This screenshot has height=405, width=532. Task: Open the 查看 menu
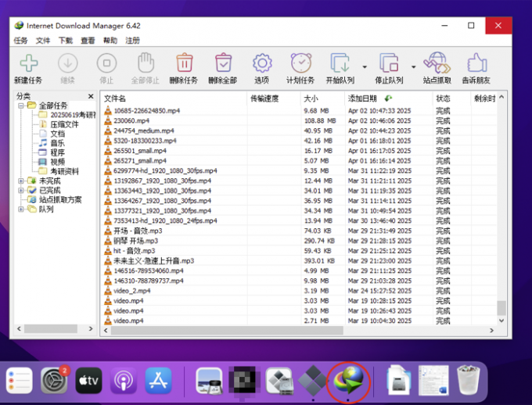pos(88,41)
